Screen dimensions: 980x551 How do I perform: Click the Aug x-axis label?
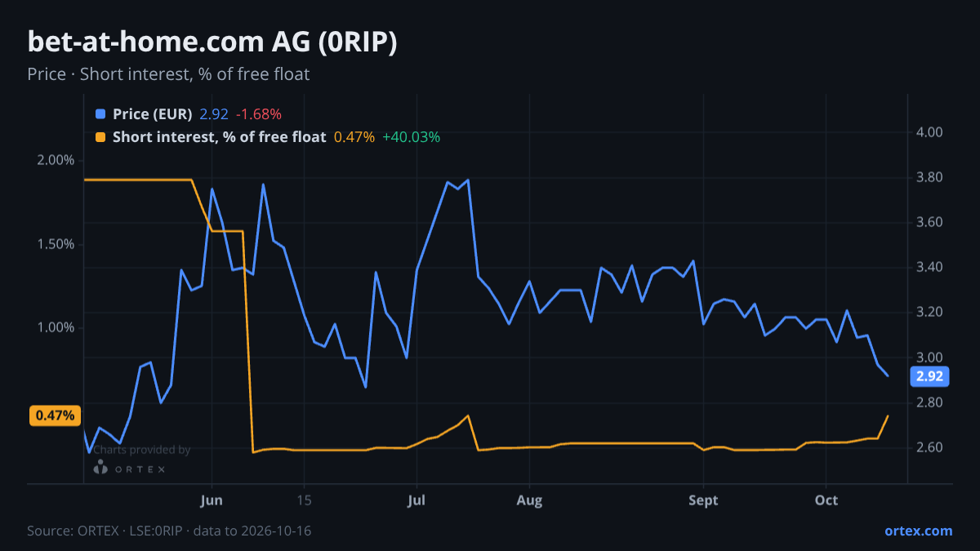529,500
